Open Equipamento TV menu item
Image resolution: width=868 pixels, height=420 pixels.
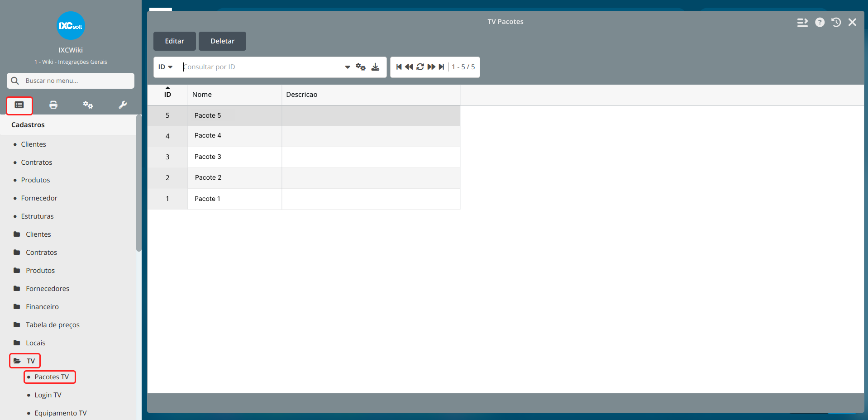click(x=61, y=413)
